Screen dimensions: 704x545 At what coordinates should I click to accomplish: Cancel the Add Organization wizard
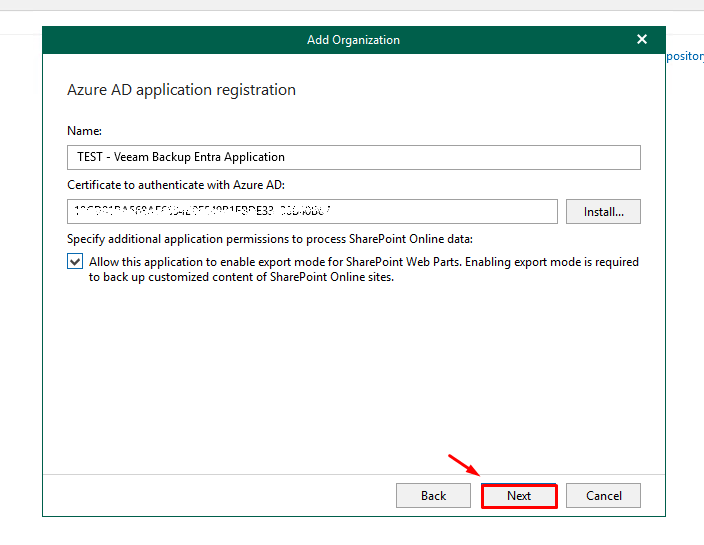[603, 496]
